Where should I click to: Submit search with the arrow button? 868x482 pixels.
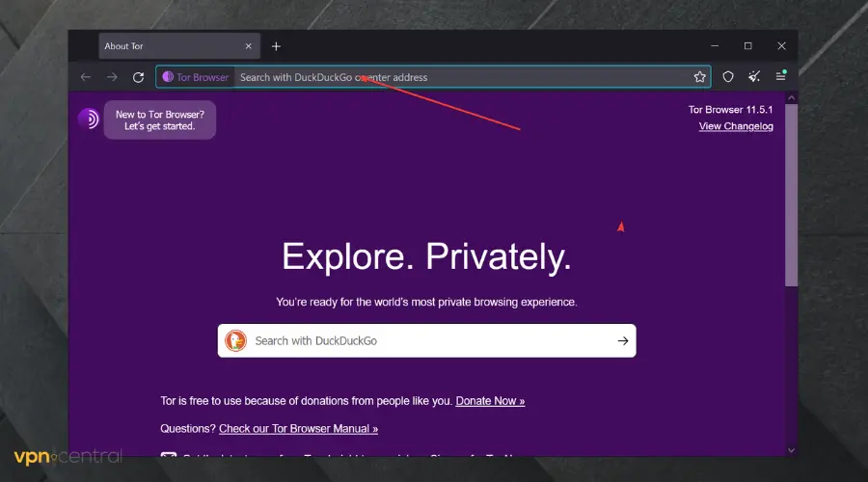[623, 341]
